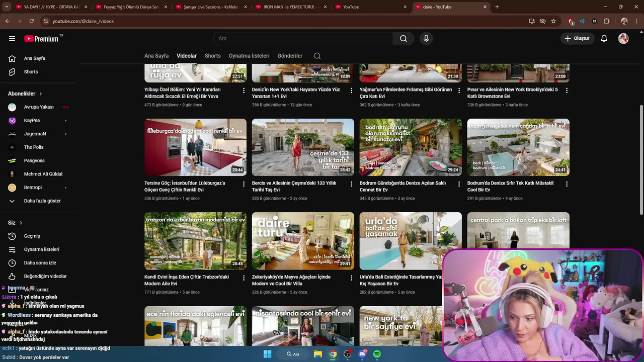Open File Explorer from the taskbar
The image size is (644, 362).
click(318, 354)
